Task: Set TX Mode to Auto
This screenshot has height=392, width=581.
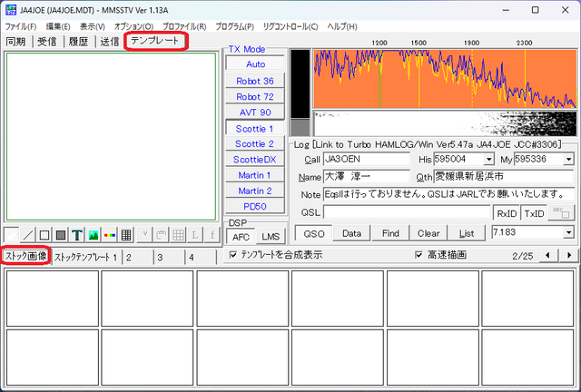Action: [x=255, y=64]
